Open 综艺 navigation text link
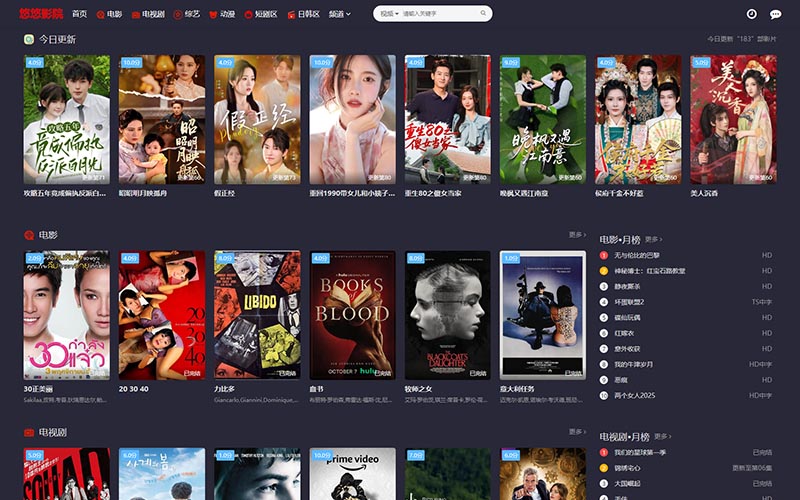 click(192, 14)
